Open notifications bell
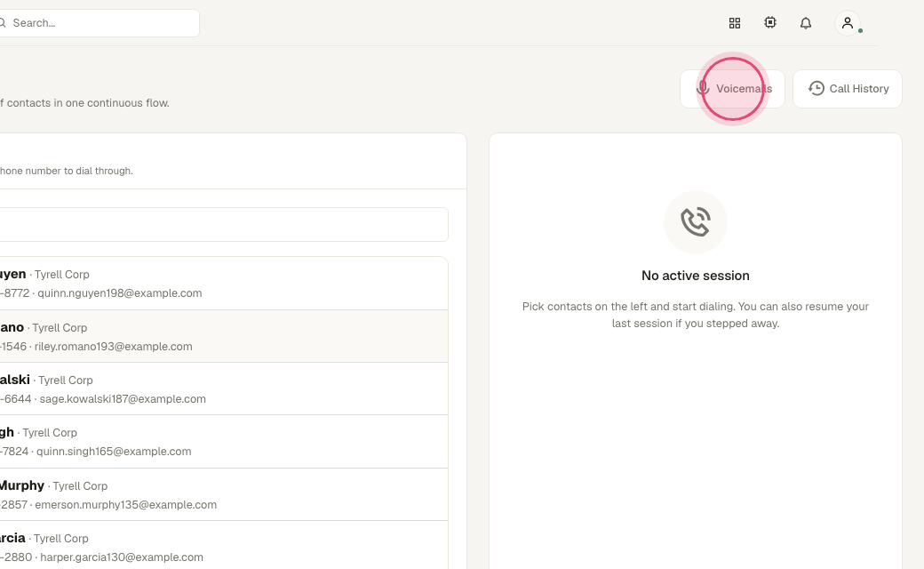924x569 pixels. [x=806, y=23]
